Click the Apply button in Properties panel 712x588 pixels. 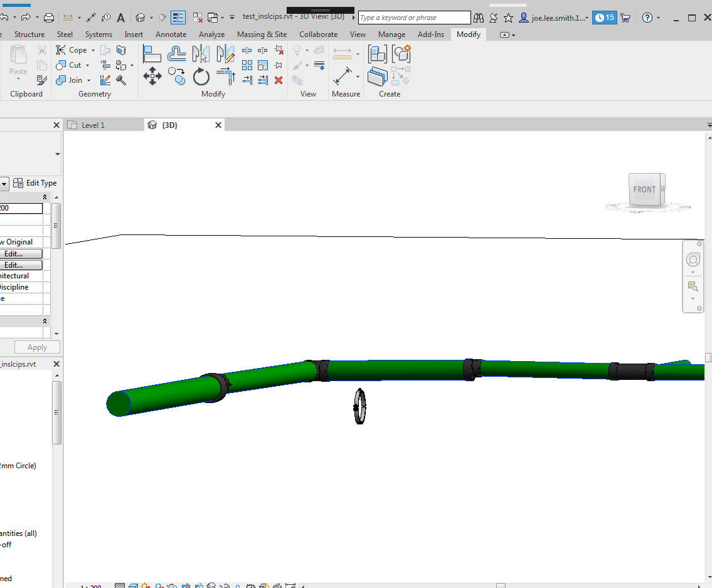[36, 347]
